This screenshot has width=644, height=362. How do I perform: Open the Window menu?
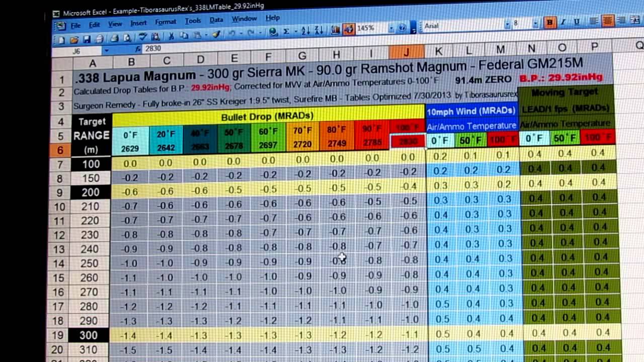click(244, 19)
